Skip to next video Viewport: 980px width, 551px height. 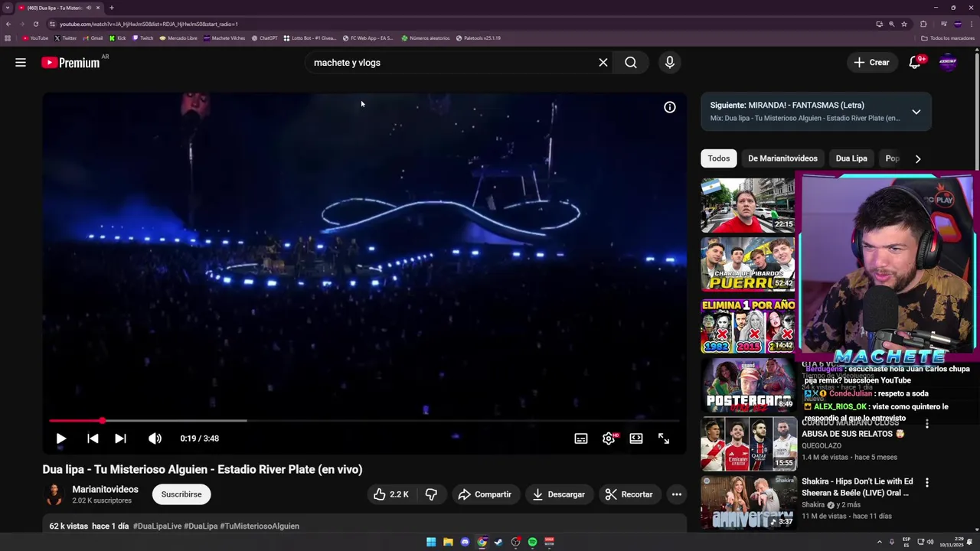tap(120, 439)
